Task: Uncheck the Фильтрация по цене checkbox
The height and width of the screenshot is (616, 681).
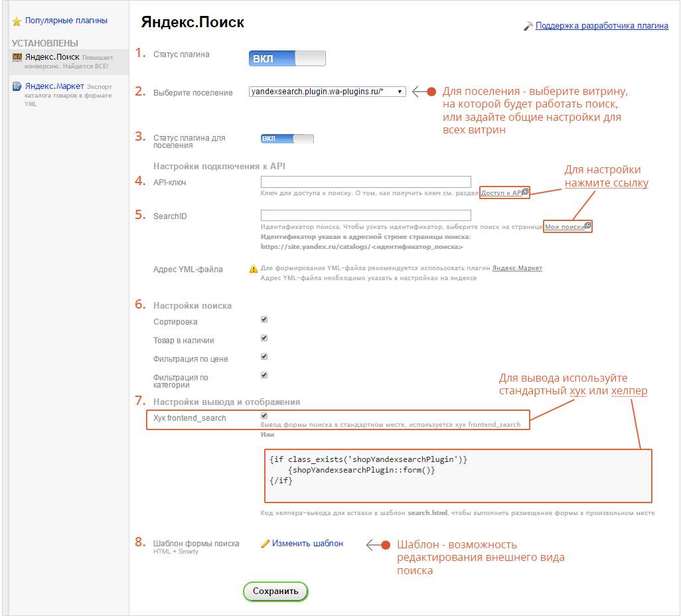Action: click(x=264, y=356)
